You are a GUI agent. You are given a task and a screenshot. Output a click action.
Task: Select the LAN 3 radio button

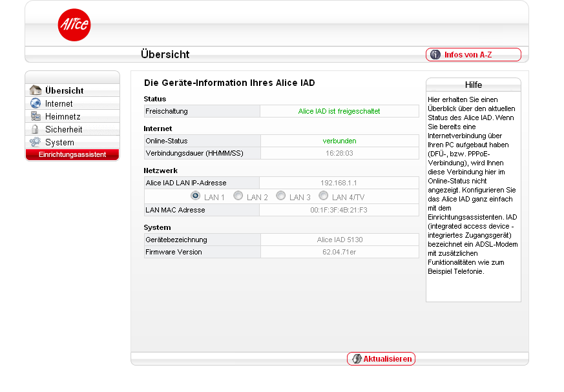281,196
